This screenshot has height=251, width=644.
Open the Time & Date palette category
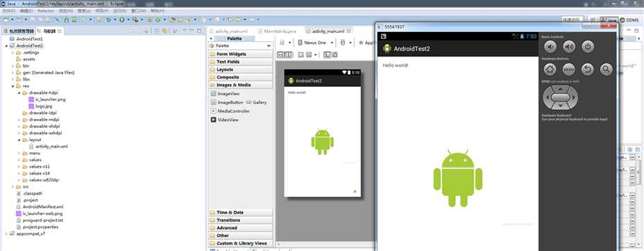pyautogui.click(x=240, y=212)
